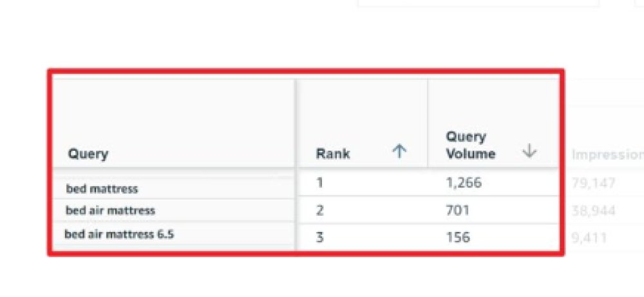Click the 79,147 impressions value
Screen dimensions: 644x297
(x=593, y=184)
